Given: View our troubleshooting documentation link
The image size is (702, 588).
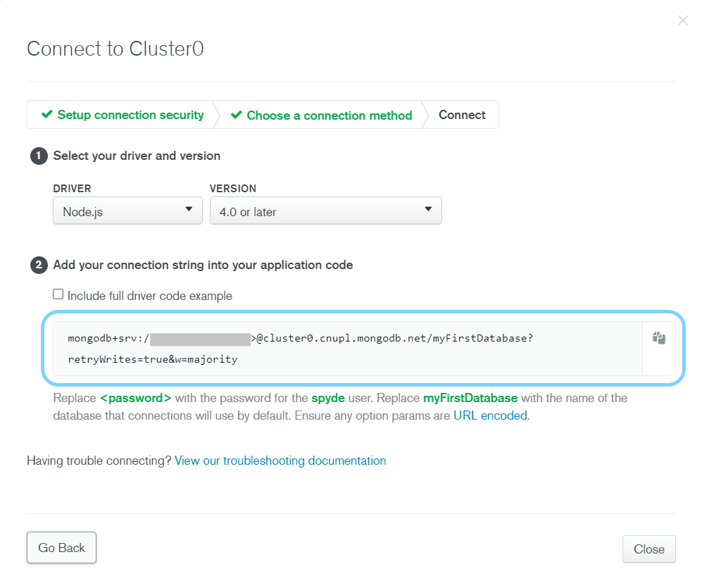Looking at the screenshot, I should 280,461.
